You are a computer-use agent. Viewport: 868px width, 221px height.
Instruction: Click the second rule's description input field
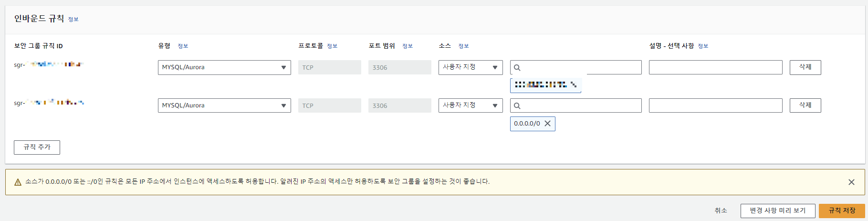pos(716,105)
